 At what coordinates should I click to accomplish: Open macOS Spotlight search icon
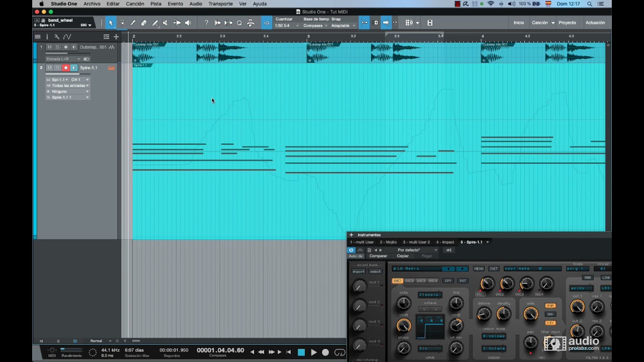[590, 4]
